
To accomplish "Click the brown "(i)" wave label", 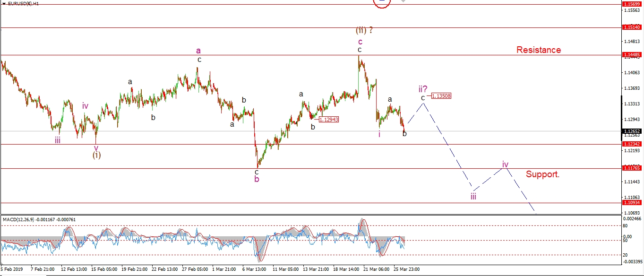I will coord(96,155).
